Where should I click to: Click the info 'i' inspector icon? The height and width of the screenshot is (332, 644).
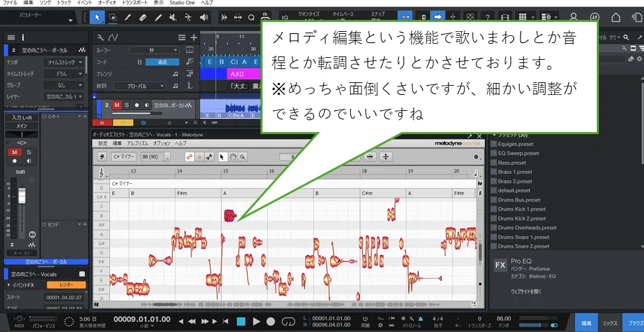(x=23, y=37)
